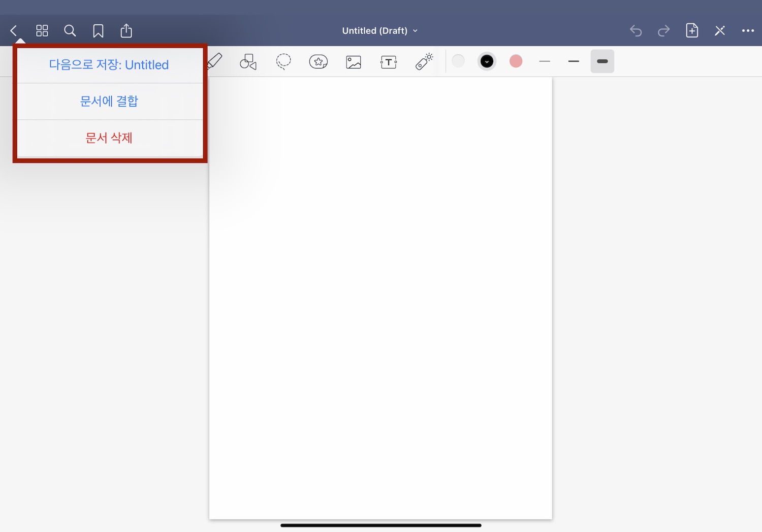Image resolution: width=762 pixels, height=532 pixels.
Task: Open the share menu
Action: [126, 30]
